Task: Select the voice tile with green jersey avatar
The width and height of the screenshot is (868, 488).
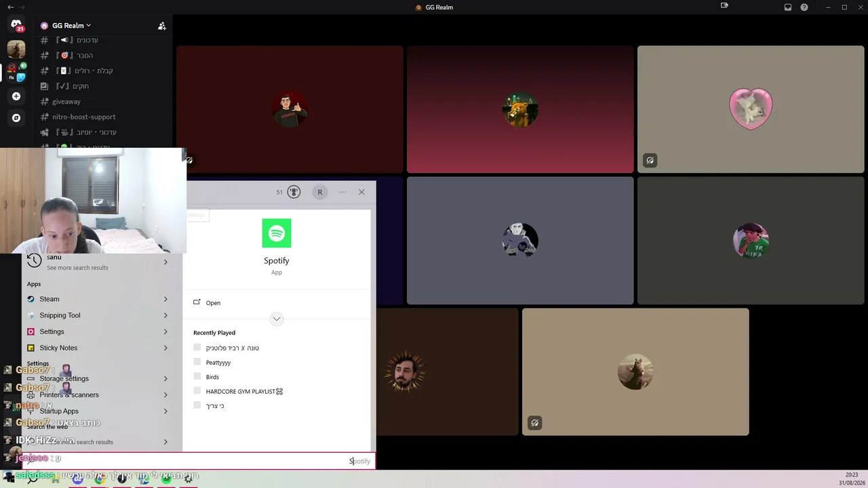Action: [x=751, y=241]
